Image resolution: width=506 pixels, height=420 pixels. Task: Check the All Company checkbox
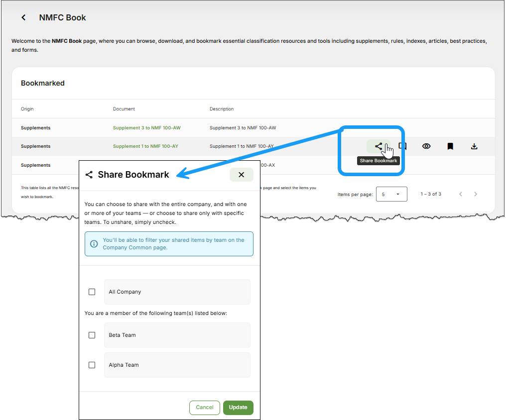tap(92, 292)
